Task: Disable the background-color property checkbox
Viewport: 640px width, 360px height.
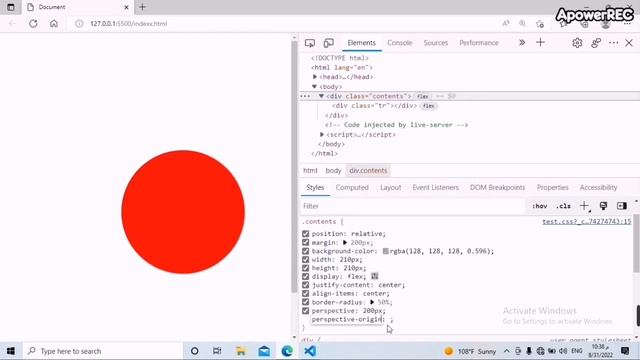Action: pyautogui.click(x=305, y=251)
